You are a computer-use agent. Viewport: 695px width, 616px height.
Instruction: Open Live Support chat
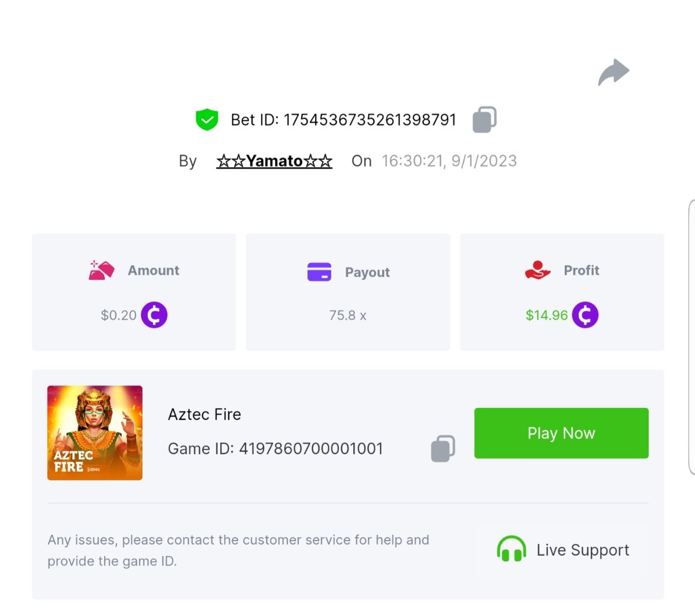582,550
